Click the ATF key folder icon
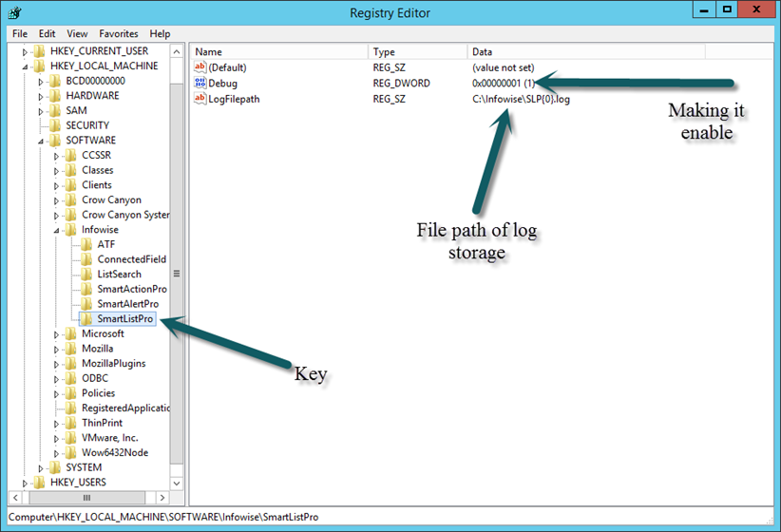Image resolution: width=781 pixels, height=532 pixels. click(87, 245)
